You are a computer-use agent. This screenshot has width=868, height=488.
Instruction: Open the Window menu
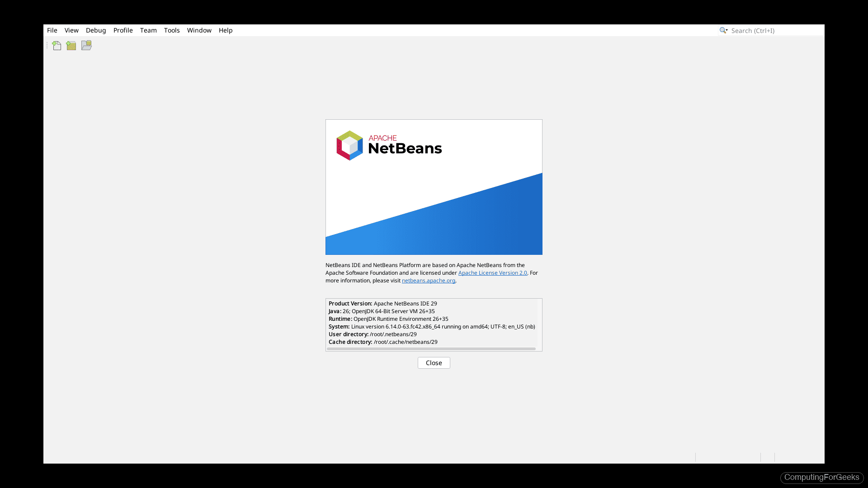pos(199,30)
